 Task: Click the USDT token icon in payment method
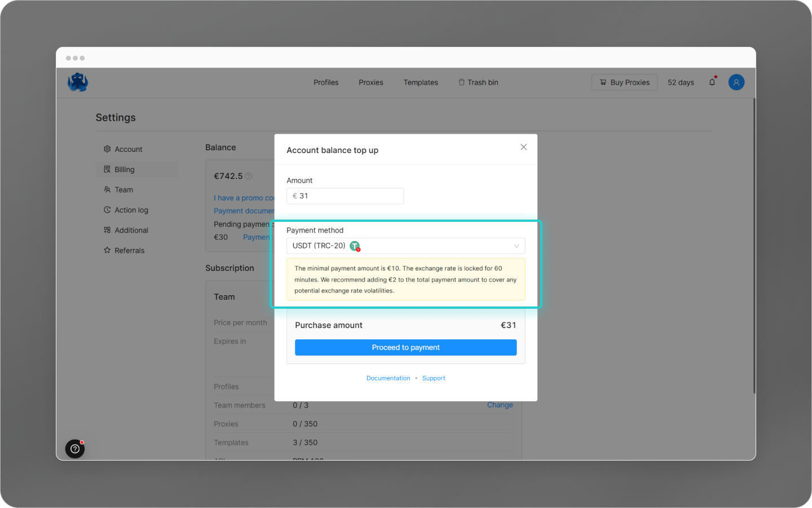click(x=355, y=246)
